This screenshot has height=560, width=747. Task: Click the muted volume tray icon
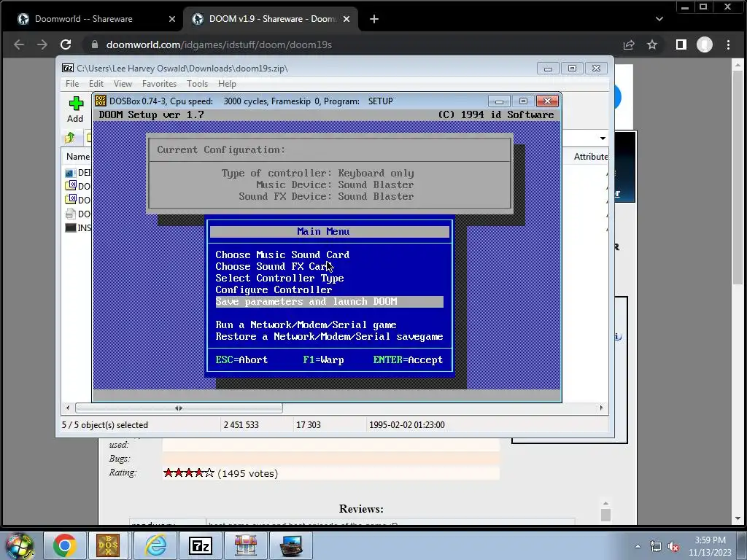(673, 547)
